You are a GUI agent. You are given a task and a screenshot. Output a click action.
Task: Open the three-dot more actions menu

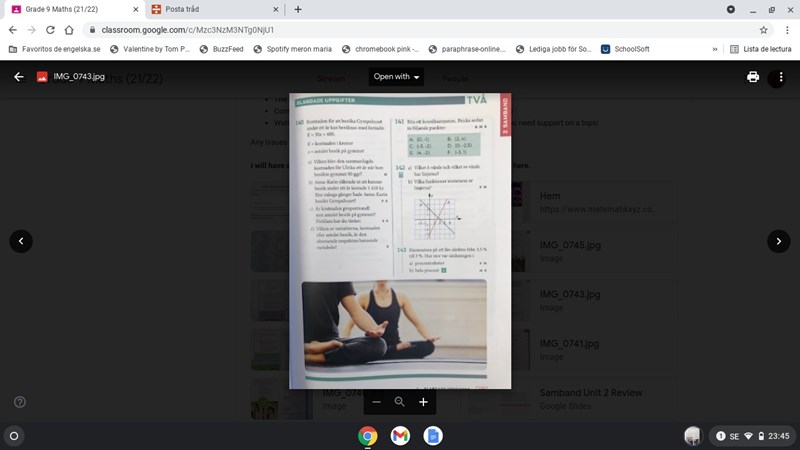point(780,77)
